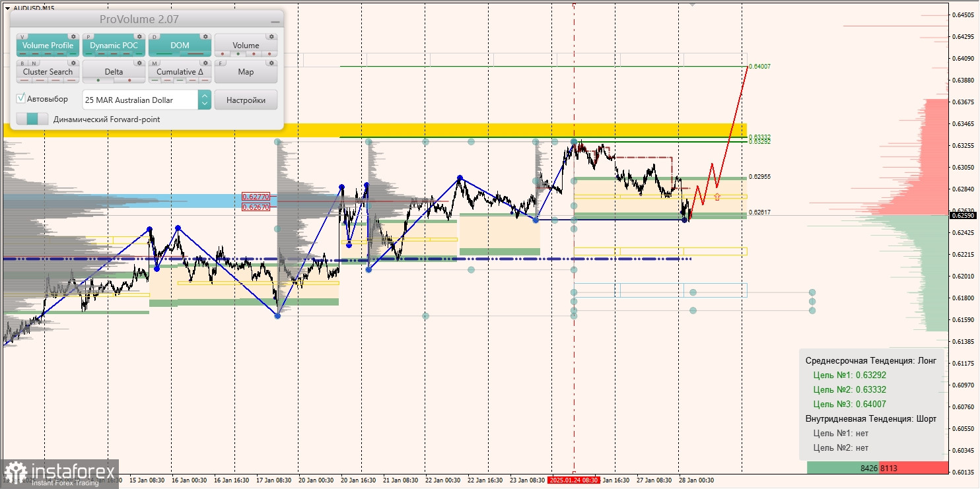Click Цель №1: 0.63292 text
This screenshot has width=980, height=489.
849,375
